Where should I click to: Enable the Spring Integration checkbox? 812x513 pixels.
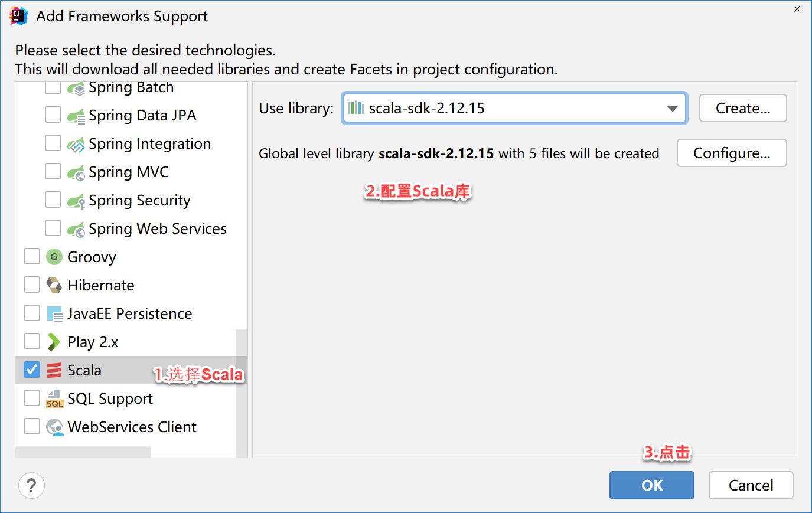[53, 143]
